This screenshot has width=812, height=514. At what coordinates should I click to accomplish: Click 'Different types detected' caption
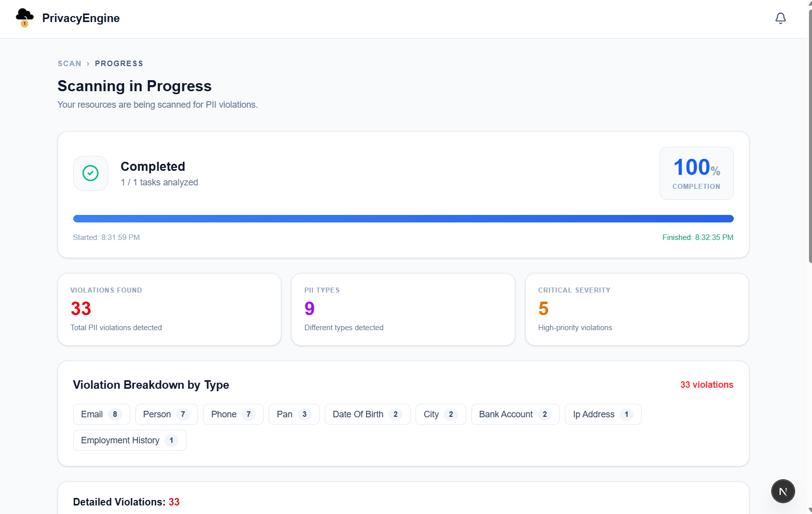(344, 328)
